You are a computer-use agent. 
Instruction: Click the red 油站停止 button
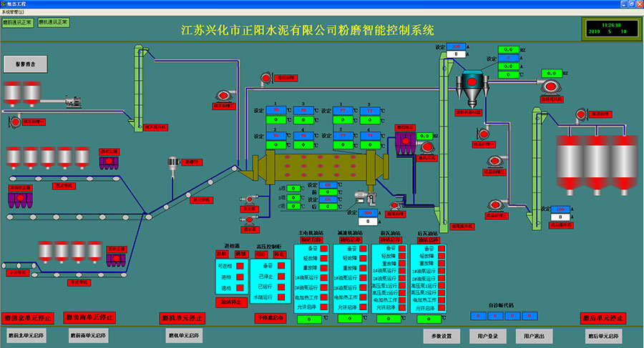[231, 302]
